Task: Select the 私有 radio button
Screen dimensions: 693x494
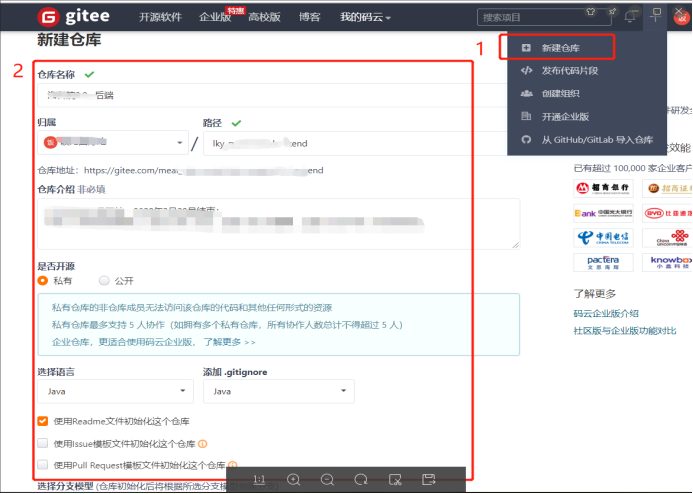Action: 43,281
